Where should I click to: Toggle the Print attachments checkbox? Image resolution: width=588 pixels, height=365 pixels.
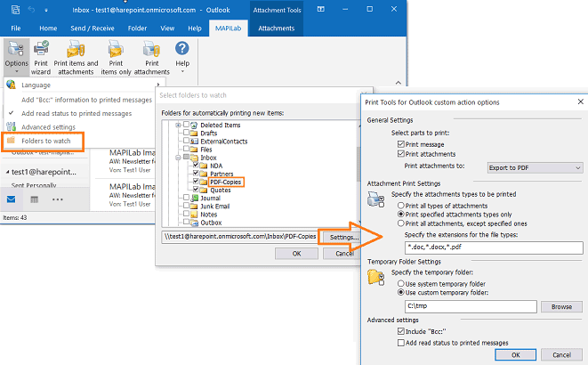pyautogui.click(x=401, y=154)
